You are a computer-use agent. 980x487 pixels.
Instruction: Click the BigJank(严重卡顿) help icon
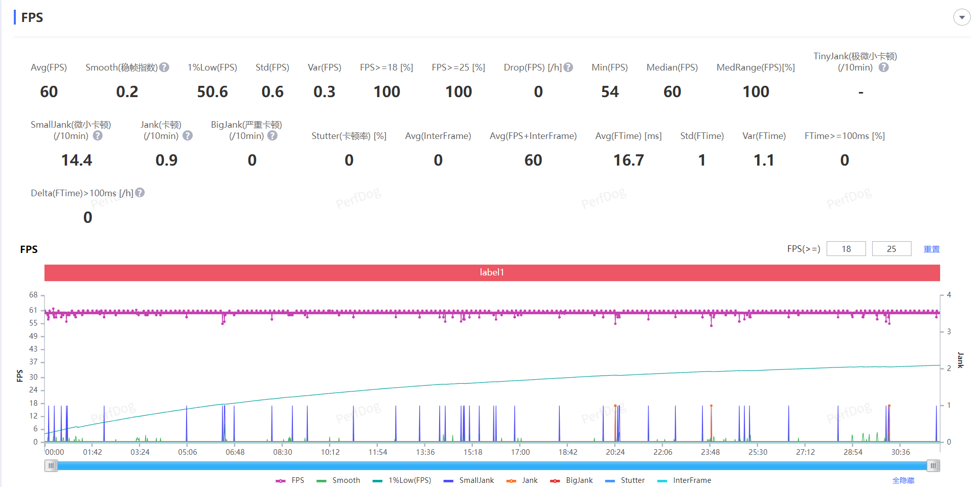point(272,136)
